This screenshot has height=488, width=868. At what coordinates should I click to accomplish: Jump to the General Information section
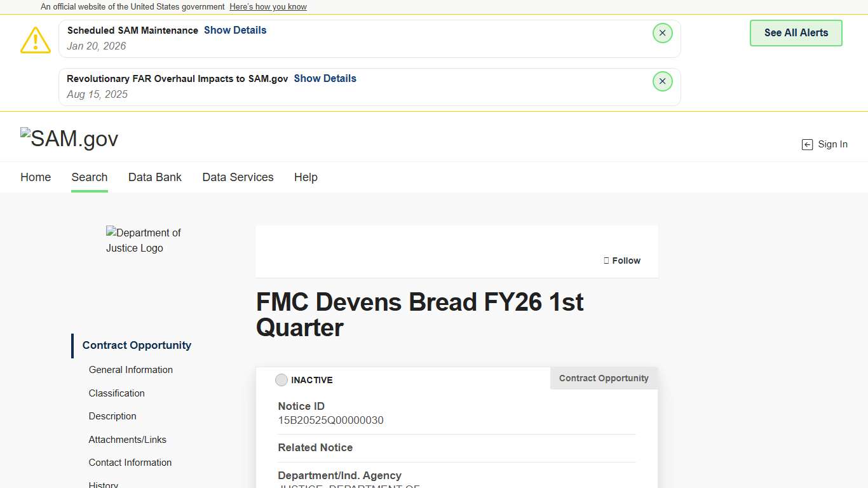(131, 370)
